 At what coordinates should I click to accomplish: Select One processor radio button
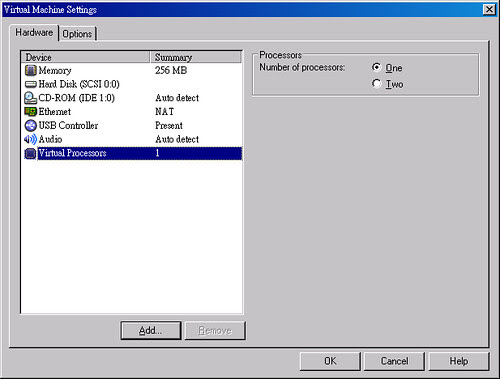tap(376, 67)
